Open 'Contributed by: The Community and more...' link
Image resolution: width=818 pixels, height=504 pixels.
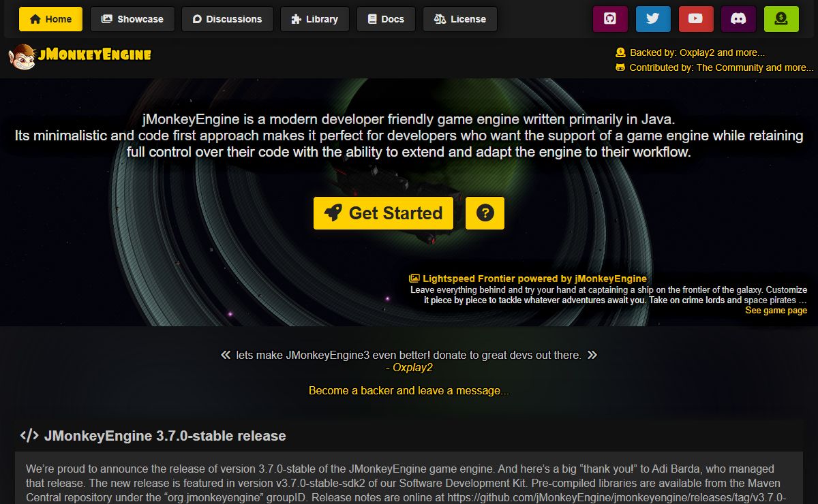coord(714,67)
